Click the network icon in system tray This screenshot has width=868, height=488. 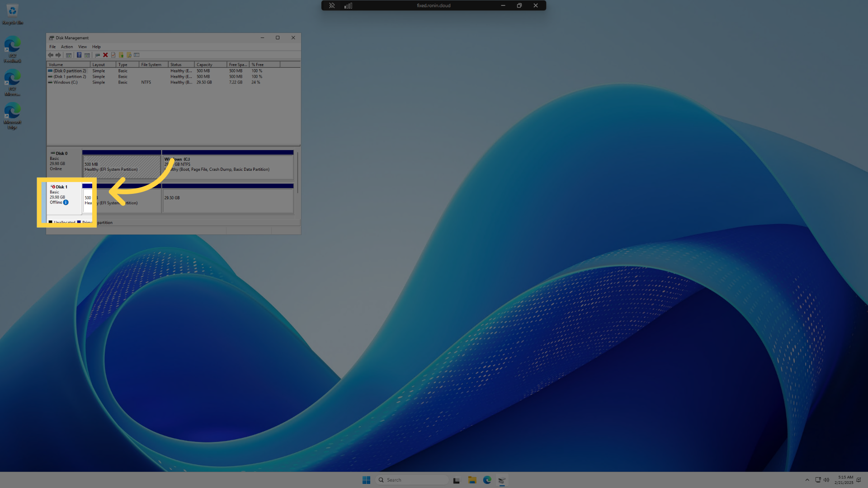point(818,480)
